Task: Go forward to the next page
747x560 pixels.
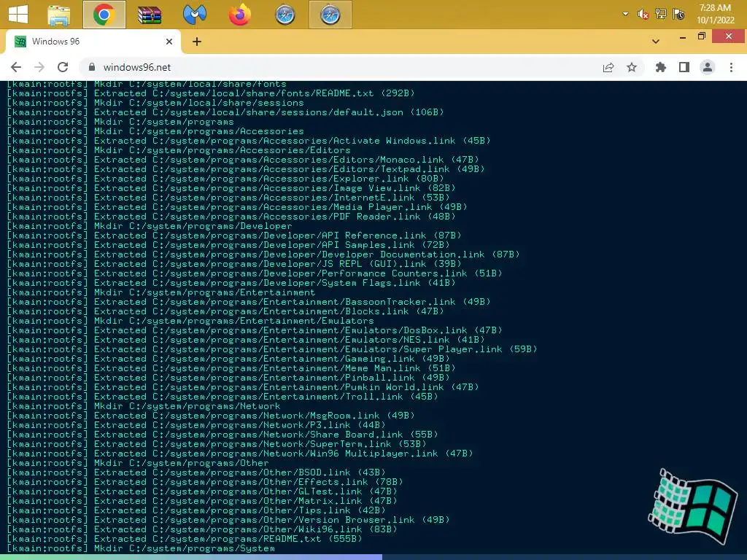Action: (39, 67)
